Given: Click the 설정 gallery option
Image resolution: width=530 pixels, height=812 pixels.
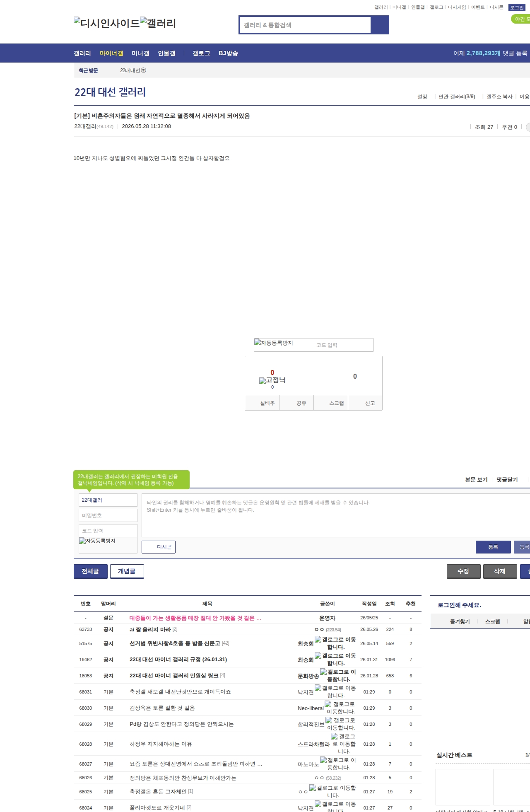Looking at the screenshot, I should click(422, 97).
